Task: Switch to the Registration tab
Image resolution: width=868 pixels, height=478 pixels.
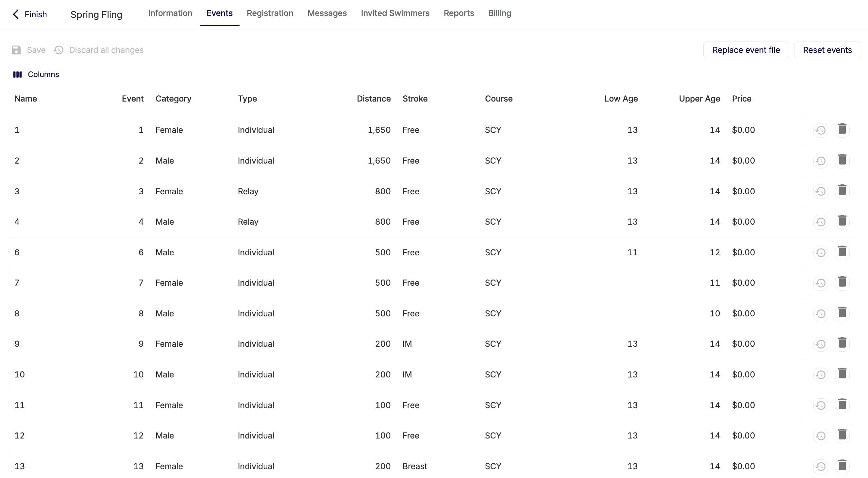Action: 270,13
